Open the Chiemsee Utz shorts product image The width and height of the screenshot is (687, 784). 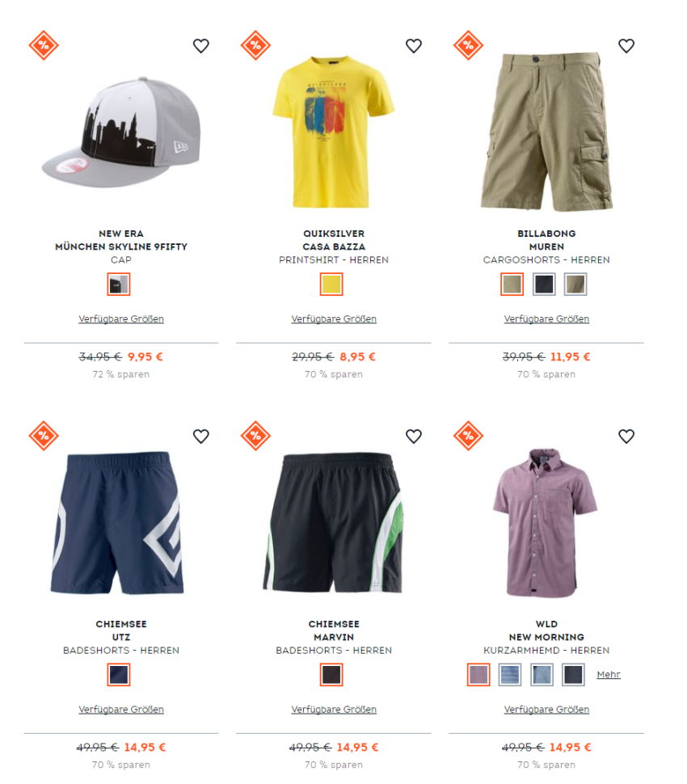point(118,522)
